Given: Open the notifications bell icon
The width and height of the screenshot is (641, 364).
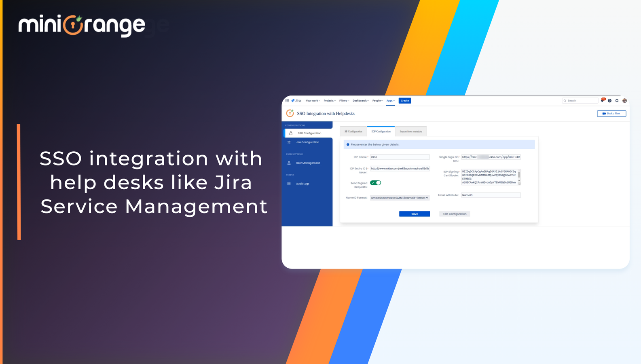Looking at the screenshot, I should (x=603, y=100).
